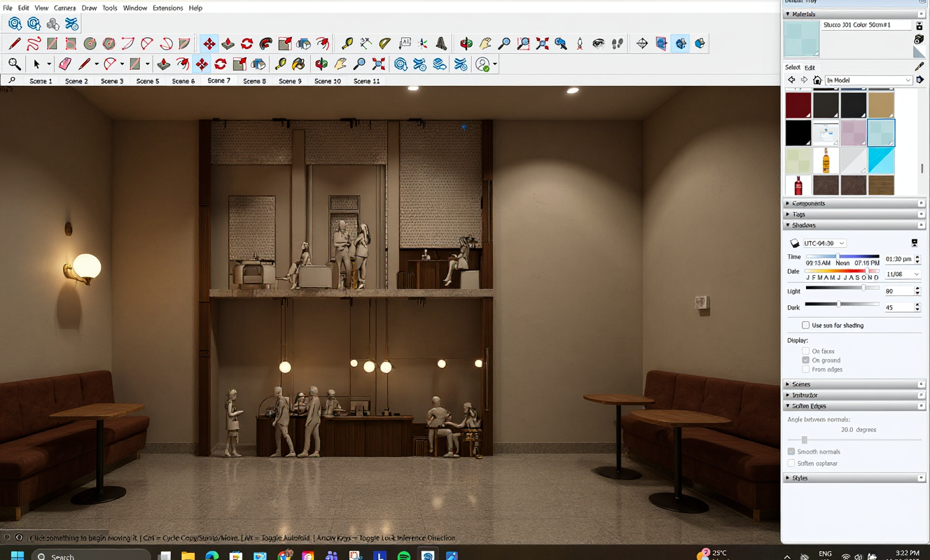
Task: Click the Light shadow slider handle
Action: [863, 288]
